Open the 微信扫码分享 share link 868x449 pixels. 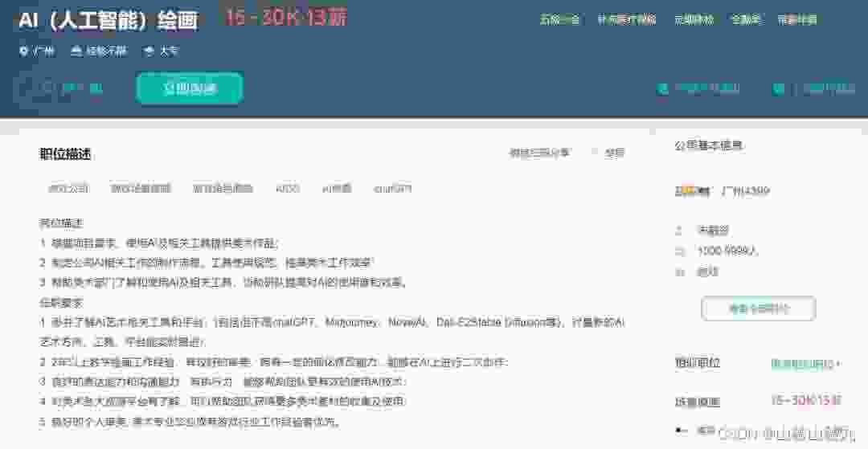click(x=539, y=153)
